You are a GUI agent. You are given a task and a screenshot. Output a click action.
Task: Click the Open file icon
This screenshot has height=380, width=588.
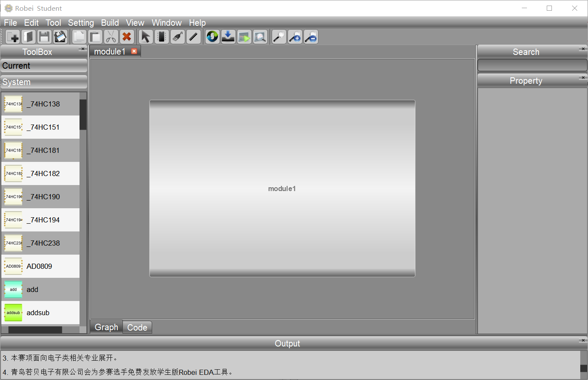pos(29,36)
